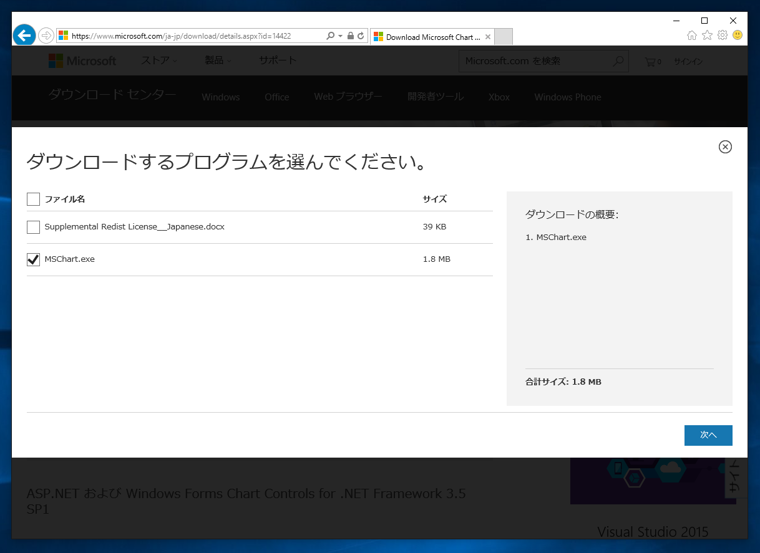The height and width of the screenshot is (553, 760).
Task: Open the Office category in Download Center
Action: [x=277, y=97]
